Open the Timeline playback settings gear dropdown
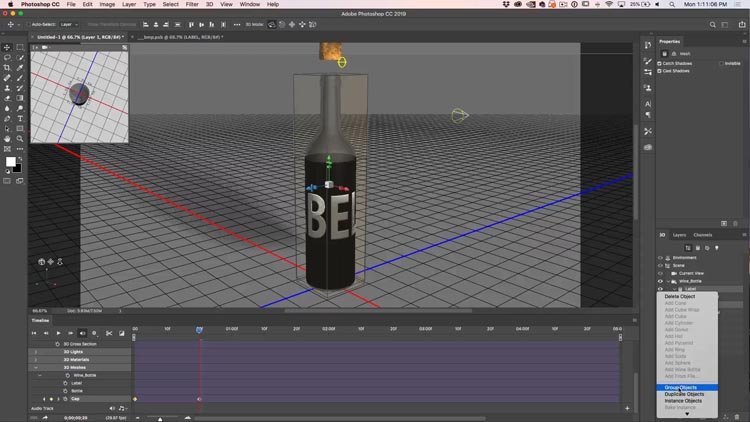Viewport: 750px width, 422px height. coord(95,333)
